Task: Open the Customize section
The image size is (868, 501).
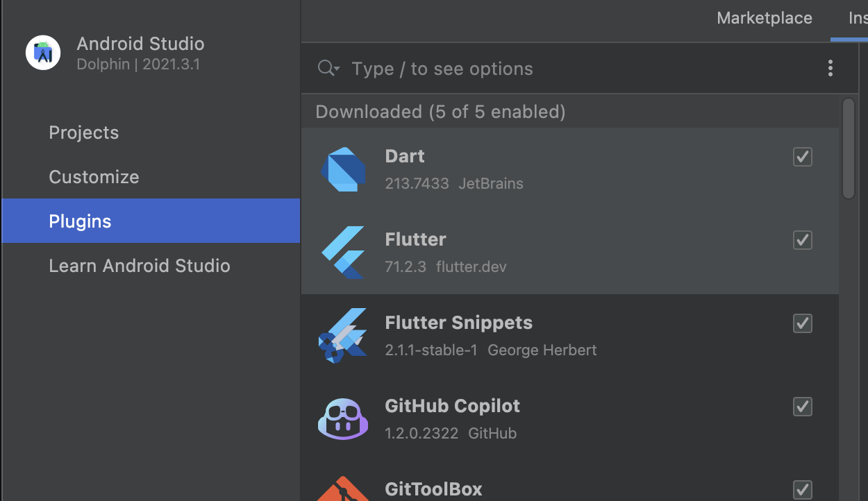Action: pyautogui.click(x=151, y=177)
